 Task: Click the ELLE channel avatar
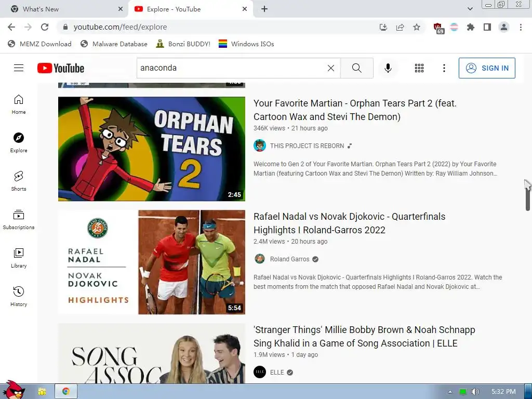click(260, 372)
